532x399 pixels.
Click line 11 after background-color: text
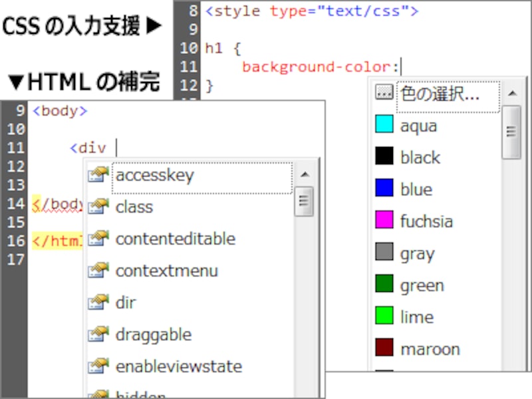401,66
